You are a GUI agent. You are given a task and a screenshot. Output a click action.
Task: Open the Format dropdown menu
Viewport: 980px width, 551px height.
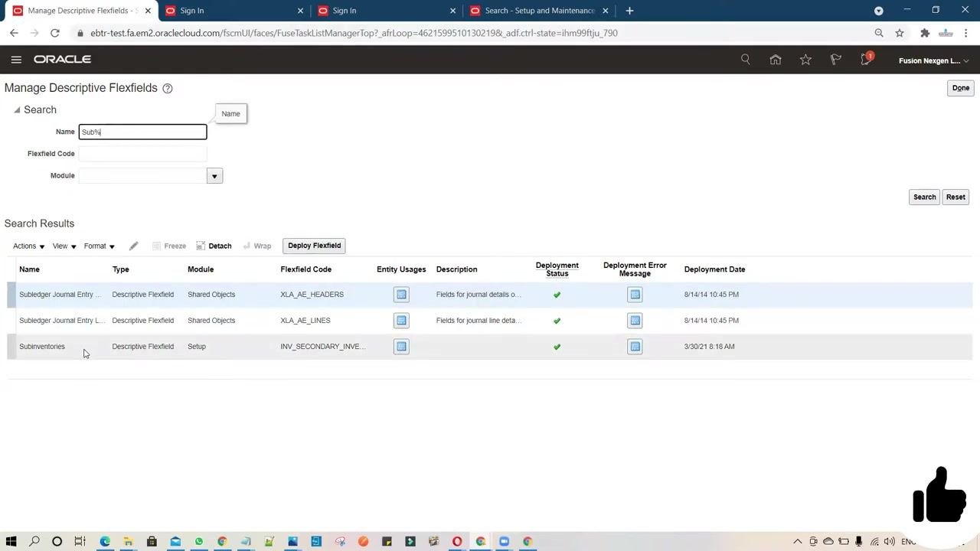[99, 246]
